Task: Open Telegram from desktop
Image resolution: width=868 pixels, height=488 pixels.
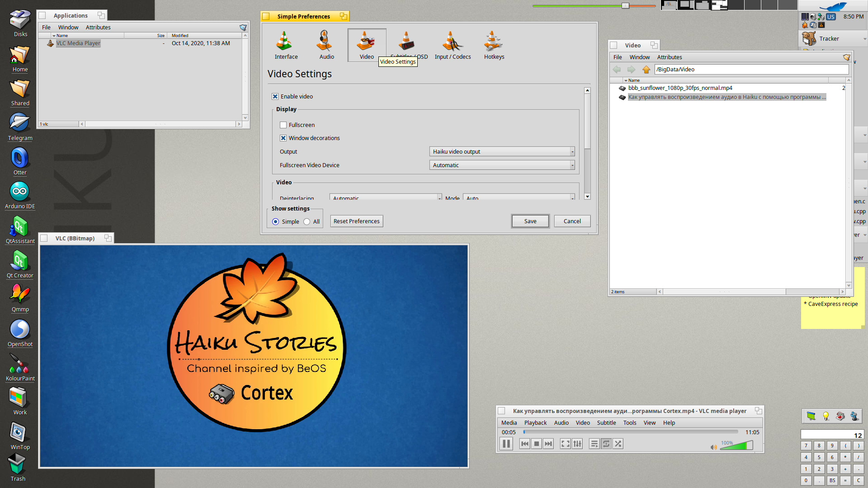Action: tap(20, 127)
